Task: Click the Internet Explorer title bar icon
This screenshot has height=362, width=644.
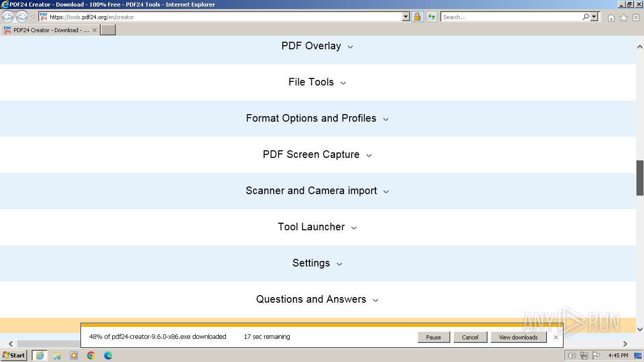Action: (x=5, y=5)
